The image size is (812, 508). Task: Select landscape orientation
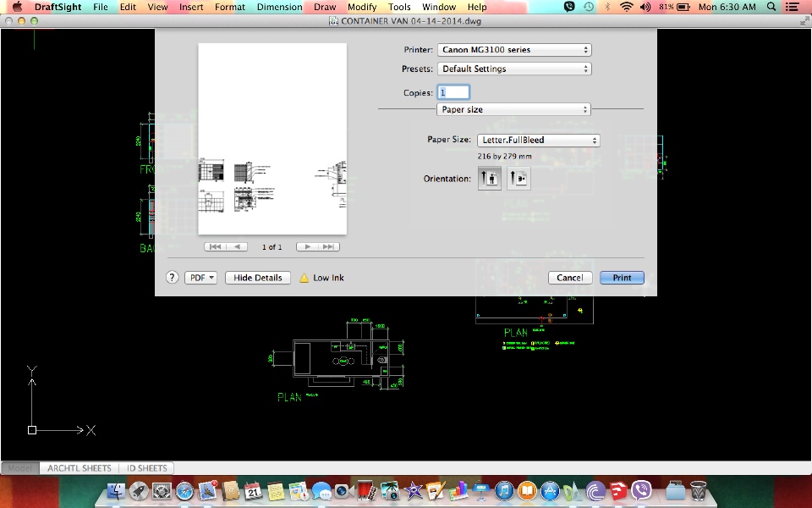pos(518,179)
